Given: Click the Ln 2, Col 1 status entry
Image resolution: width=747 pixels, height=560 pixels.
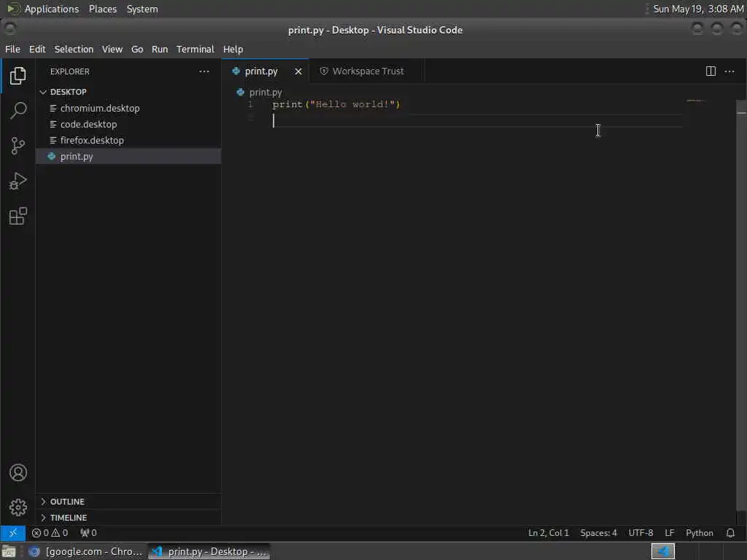Looking at the screenshot, I should tap(549, 533).
